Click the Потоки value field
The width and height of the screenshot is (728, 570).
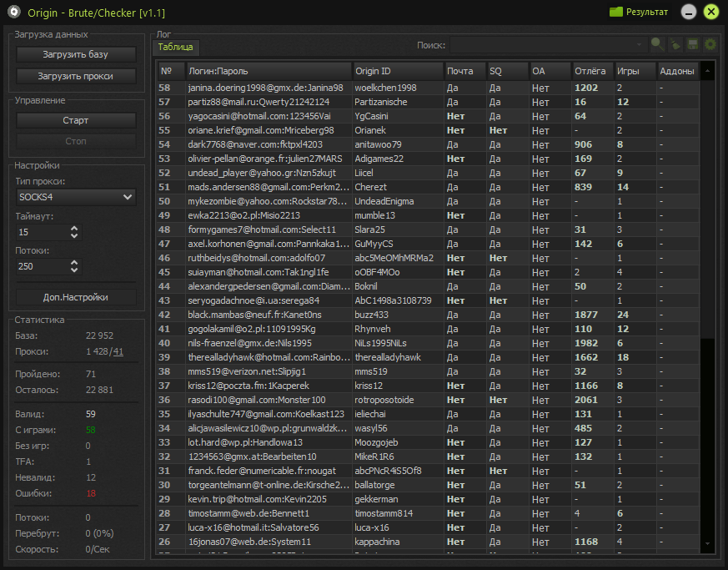[43, 267]
